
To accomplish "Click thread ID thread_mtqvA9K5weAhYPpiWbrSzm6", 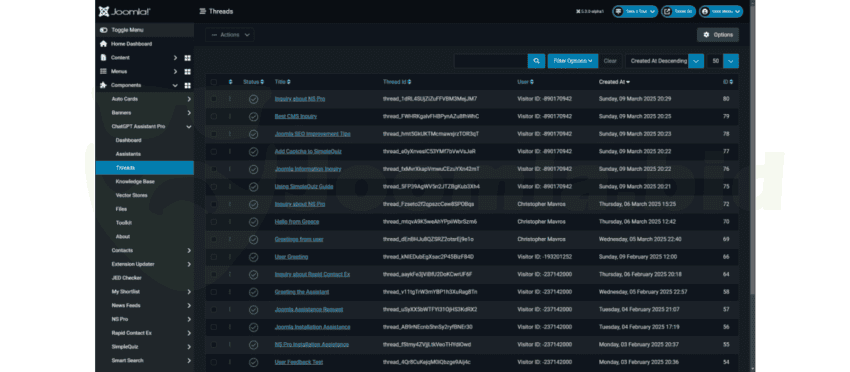I will 430,222.
